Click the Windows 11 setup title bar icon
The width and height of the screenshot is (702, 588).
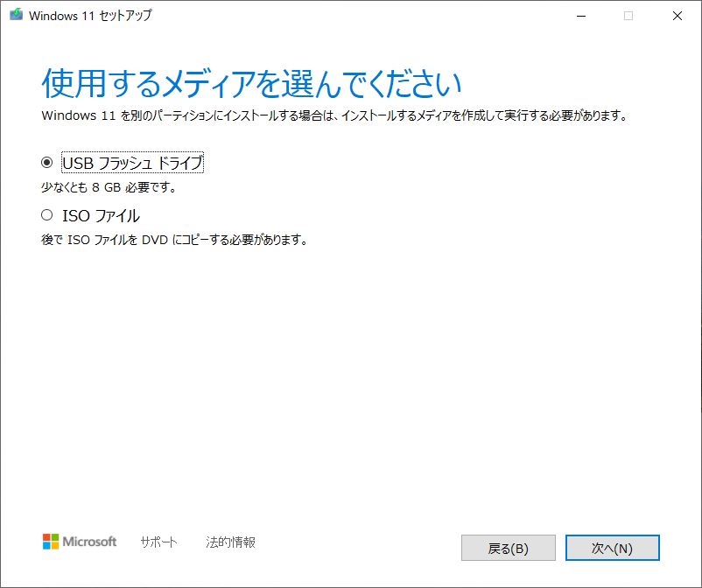(16, 15)
